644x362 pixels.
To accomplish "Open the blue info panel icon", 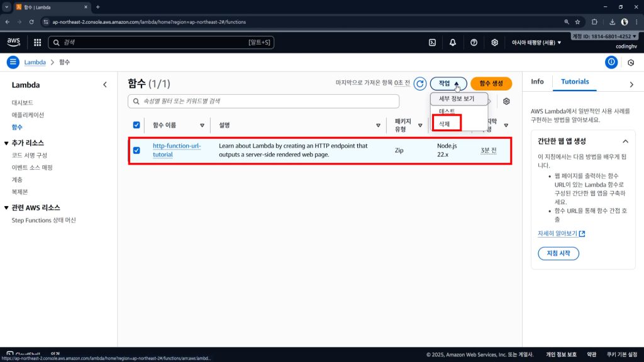I will [611, 62].
